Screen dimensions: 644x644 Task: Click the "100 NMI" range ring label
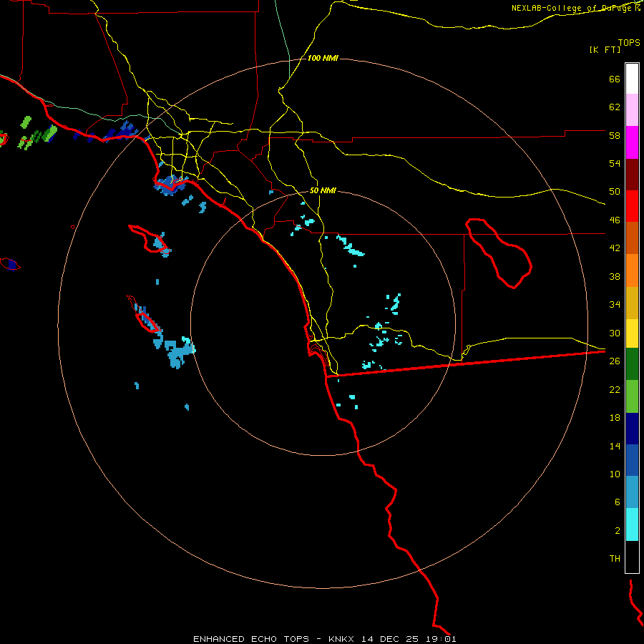coord(323,59)
